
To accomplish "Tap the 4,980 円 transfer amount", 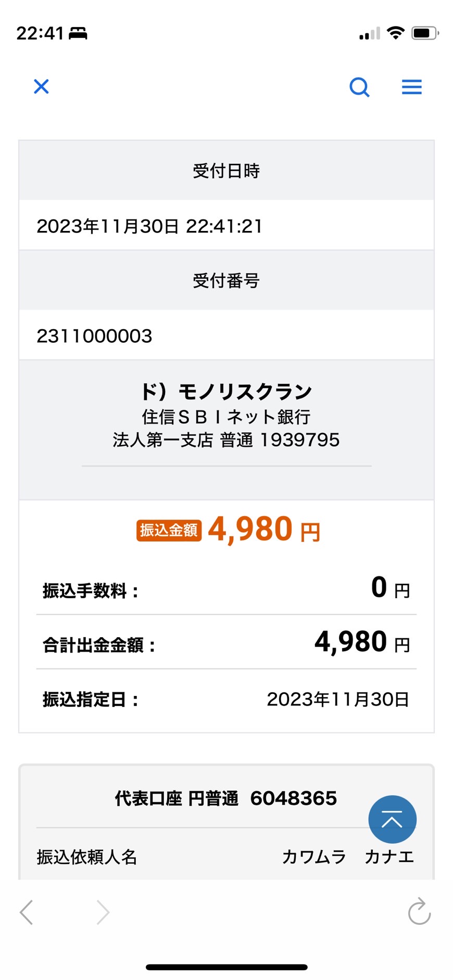I will [264, 530].
